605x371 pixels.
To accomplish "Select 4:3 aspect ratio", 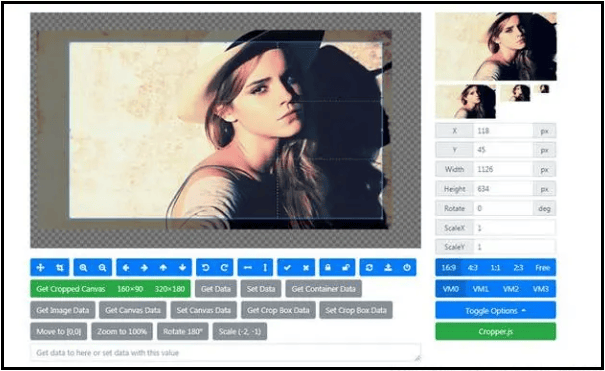I will pyautogui.click(x=473, y=268).
